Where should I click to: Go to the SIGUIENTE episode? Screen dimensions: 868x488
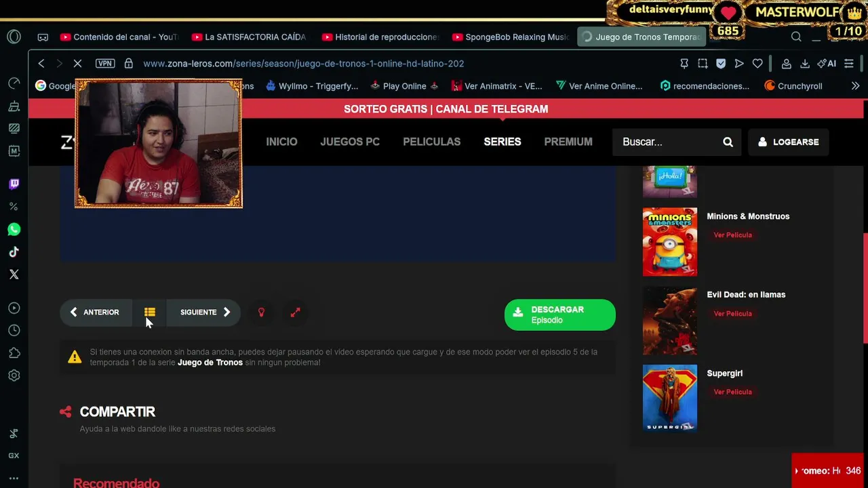[205, 312]
